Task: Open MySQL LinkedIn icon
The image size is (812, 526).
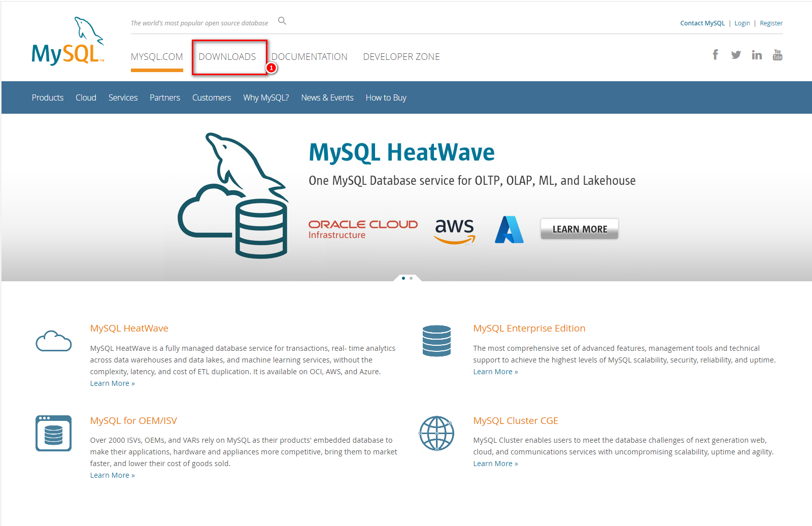Action: click(x=757, y=55)
